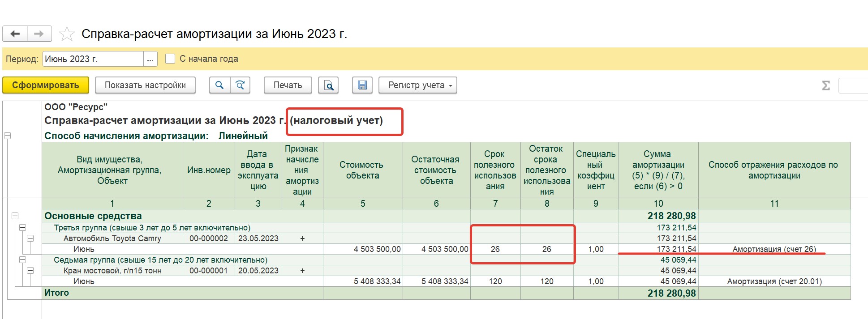
Task: Click Показать настройки button
Action: point(145,85)
